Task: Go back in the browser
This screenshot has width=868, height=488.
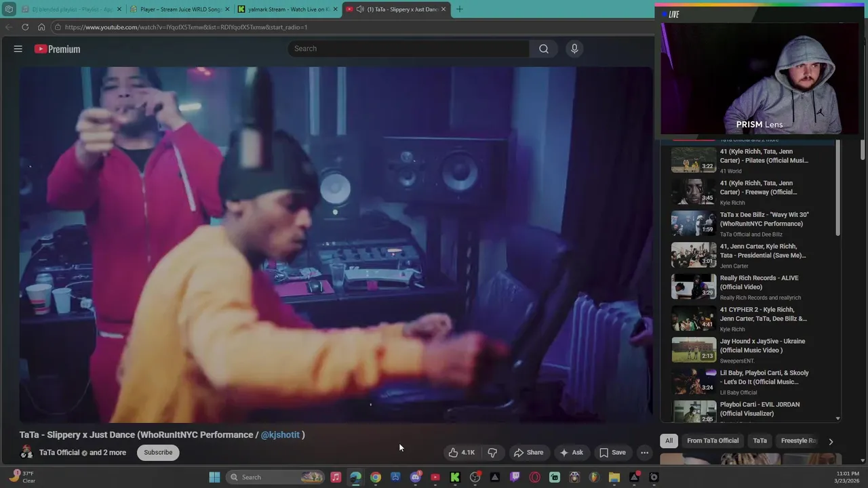Action: pos(8,27)
